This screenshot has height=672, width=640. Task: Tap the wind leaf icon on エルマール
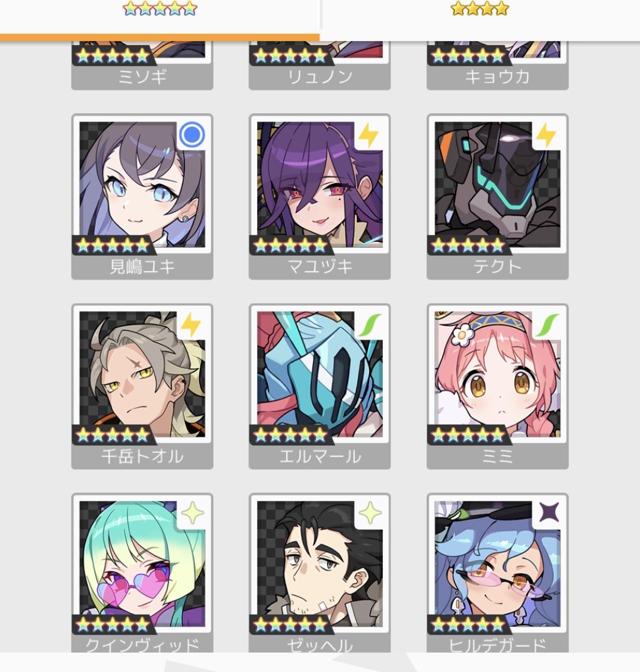coord(369,325)
